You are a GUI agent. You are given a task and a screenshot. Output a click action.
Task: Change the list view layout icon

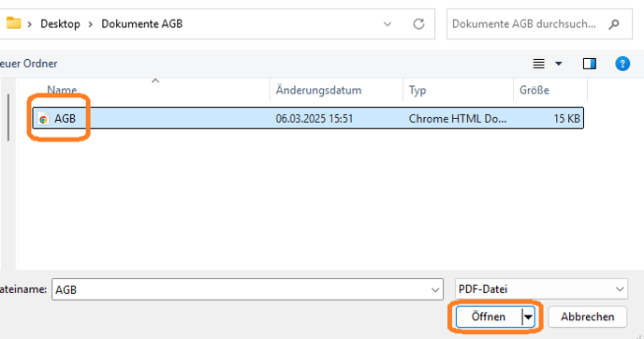pyautogui.click(x=538, y=64)
